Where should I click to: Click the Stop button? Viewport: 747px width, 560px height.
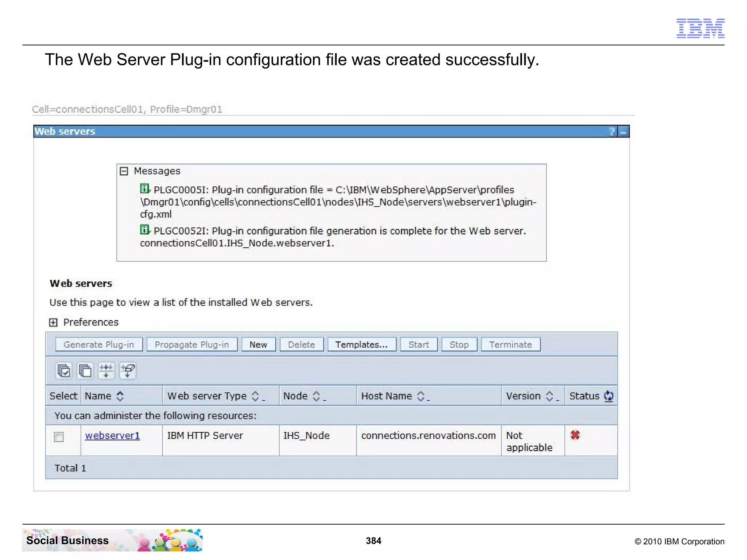pyautogui.click(x=459, y=345)
